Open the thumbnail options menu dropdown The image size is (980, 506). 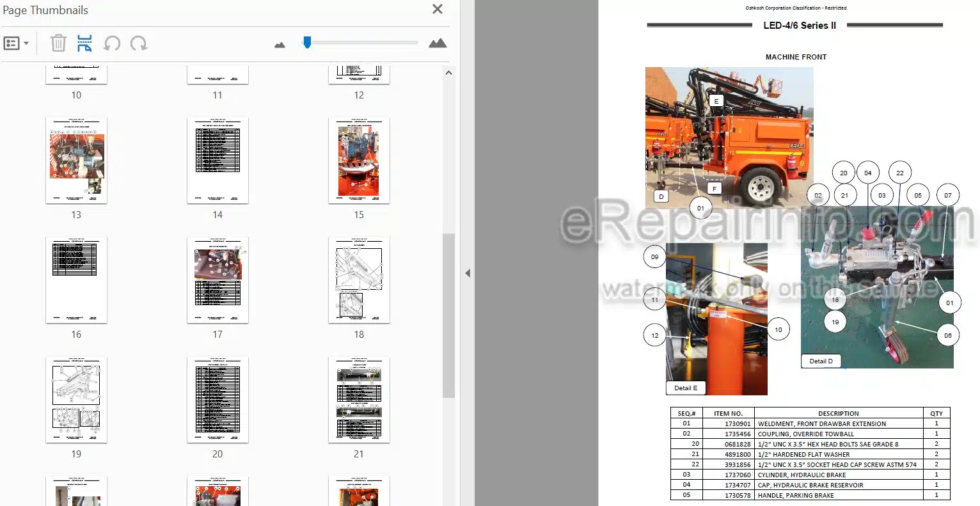(x=16, y=43)
